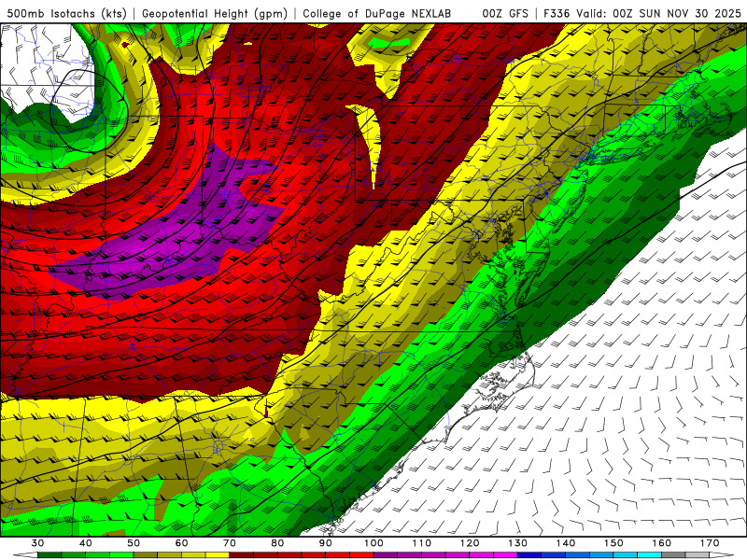Click the legend value '160'
747x560 pixels.
[x=662, y=543]
